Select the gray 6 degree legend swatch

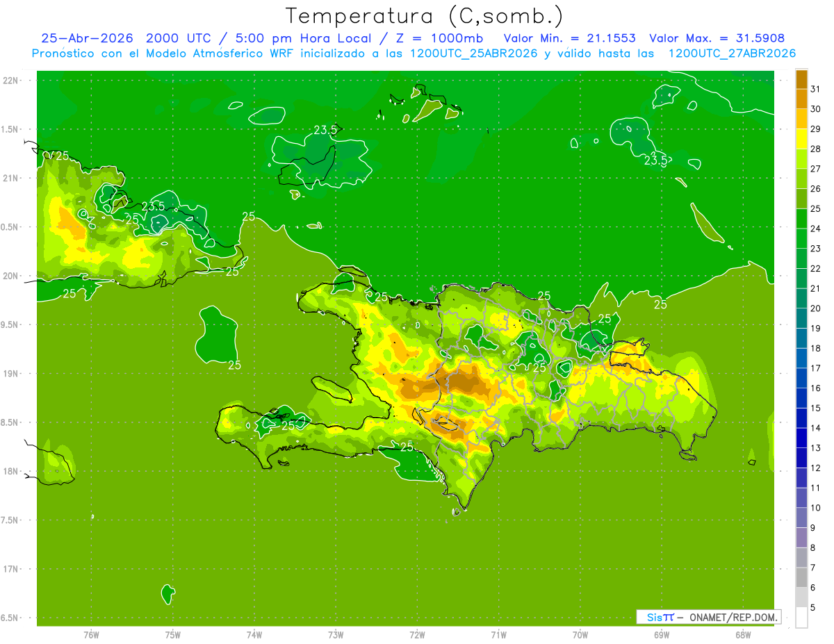click(801, 578)
